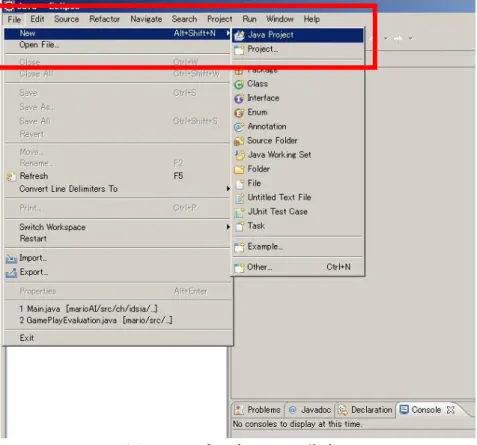Open the Source menu
Viewport: 477px width, 445px height.
pos(67,19)
